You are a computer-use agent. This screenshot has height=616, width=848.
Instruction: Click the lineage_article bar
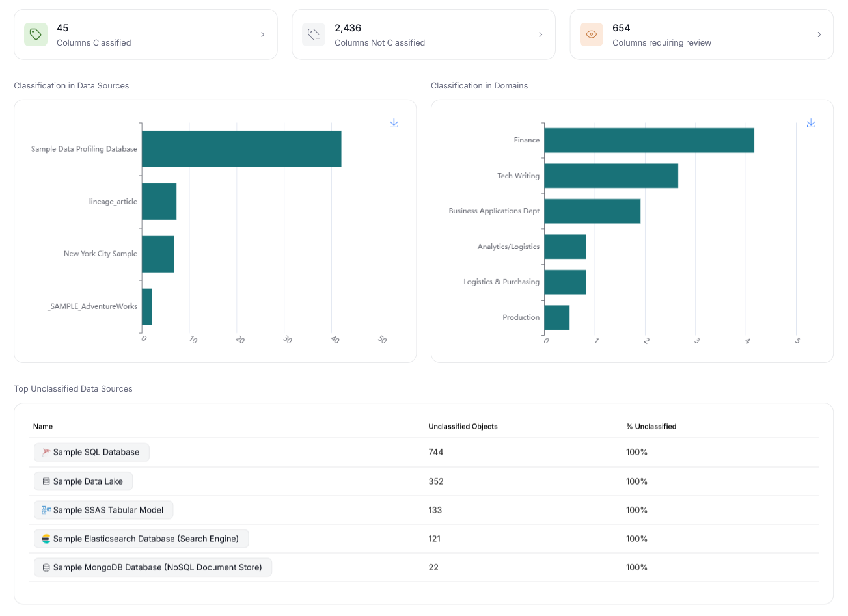159,202
